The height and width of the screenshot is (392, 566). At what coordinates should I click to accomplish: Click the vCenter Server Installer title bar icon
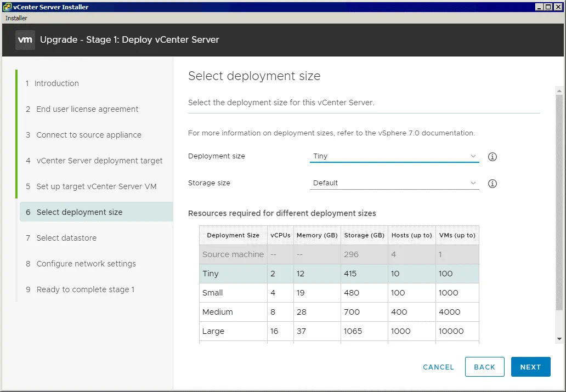(x=7, y=7)
